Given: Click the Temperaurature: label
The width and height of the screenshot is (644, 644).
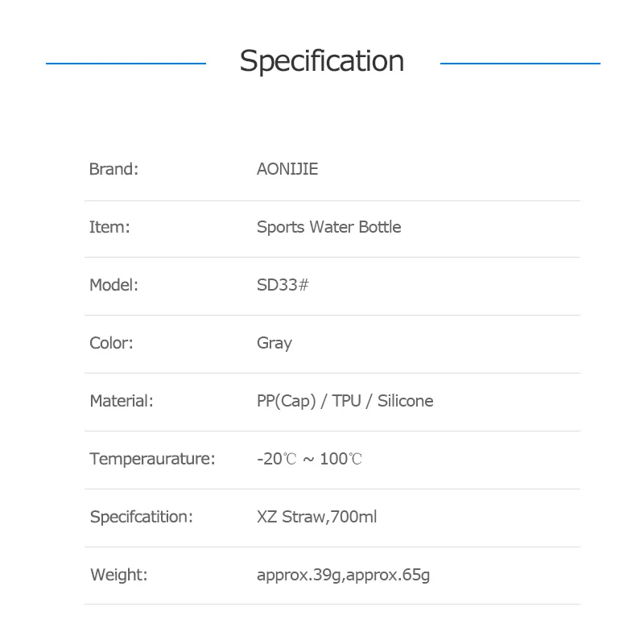Looking at the screenshot, I should pos(152,459).
